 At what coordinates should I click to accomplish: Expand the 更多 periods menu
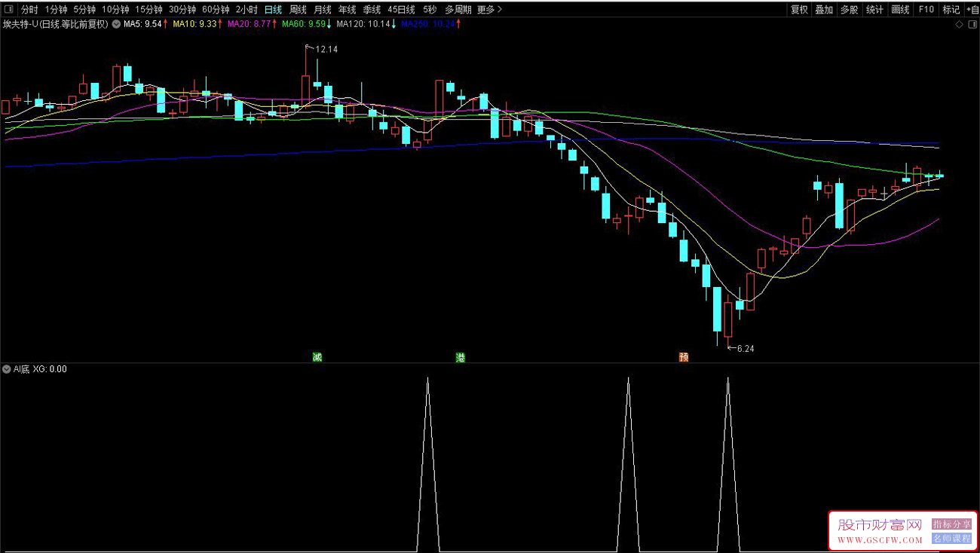489,10
